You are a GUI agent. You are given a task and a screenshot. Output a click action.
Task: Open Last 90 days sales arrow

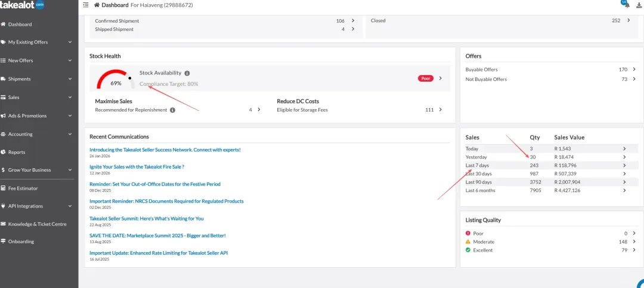coord(624,182)
